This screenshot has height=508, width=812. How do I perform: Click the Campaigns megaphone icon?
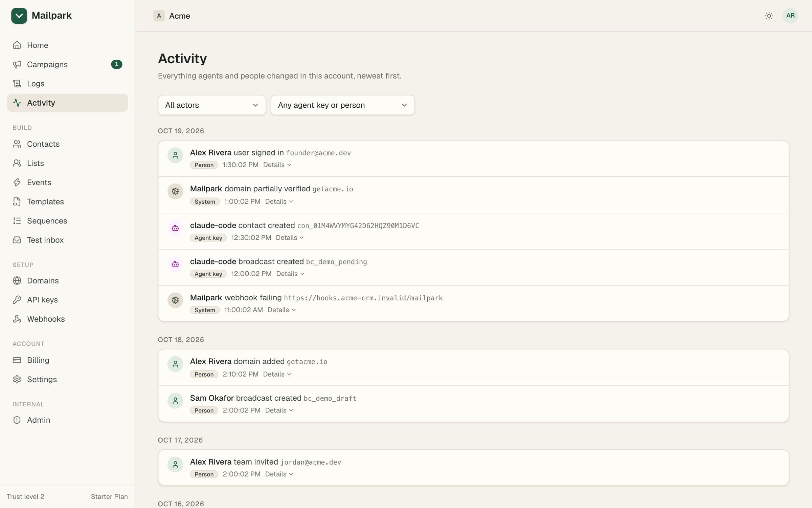[x=17, y=64]
